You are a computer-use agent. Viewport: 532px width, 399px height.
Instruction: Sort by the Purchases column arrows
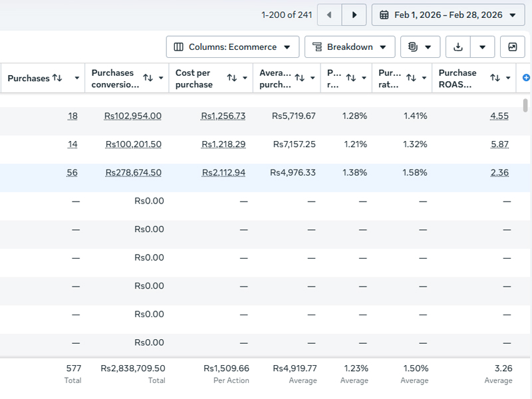[x=57, y=78]
